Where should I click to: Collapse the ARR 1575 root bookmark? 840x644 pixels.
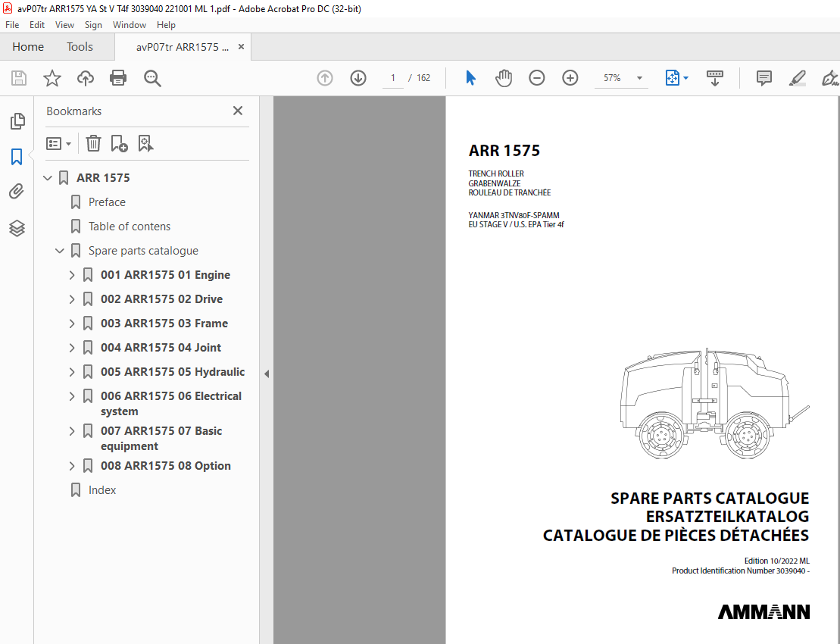pos(48,178)
